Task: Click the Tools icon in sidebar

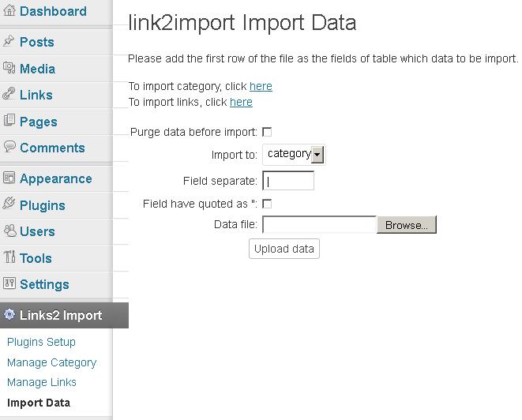Action: point(9,257)
